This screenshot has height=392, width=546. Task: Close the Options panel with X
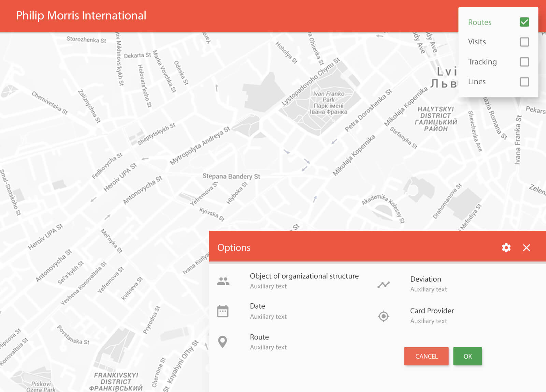pos(526,247)
